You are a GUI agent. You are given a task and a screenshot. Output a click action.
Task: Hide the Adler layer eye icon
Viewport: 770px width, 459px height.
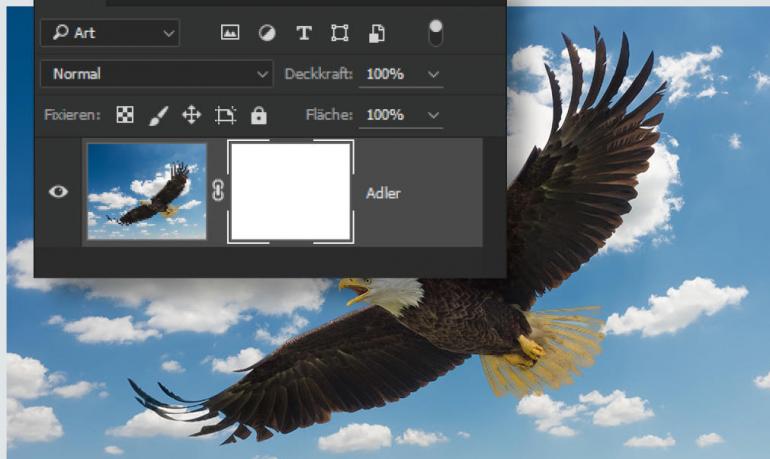tap(58, 191)
